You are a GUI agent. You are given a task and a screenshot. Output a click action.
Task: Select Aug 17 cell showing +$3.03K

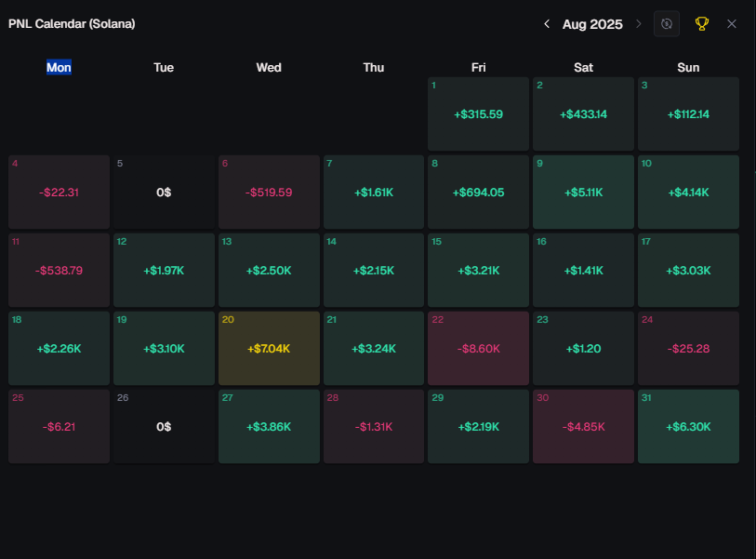[688, 270]
